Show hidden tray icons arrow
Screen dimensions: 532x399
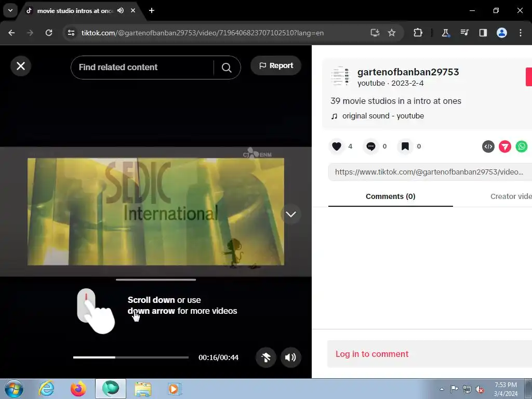[442, 389]
